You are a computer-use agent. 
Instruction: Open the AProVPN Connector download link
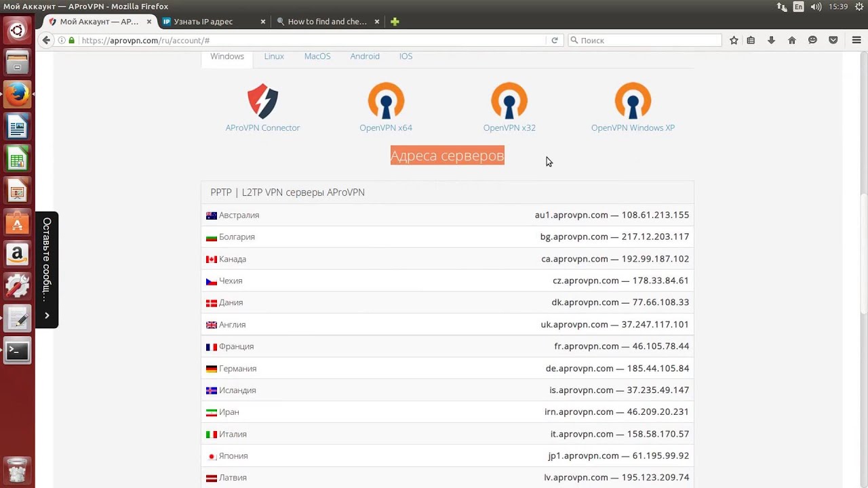tap(262, 127)
